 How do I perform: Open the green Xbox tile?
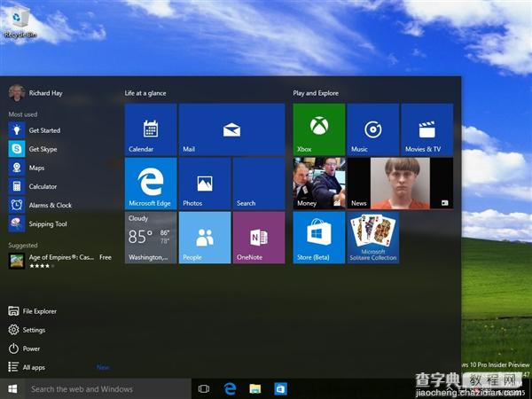[x=319, y=129]
